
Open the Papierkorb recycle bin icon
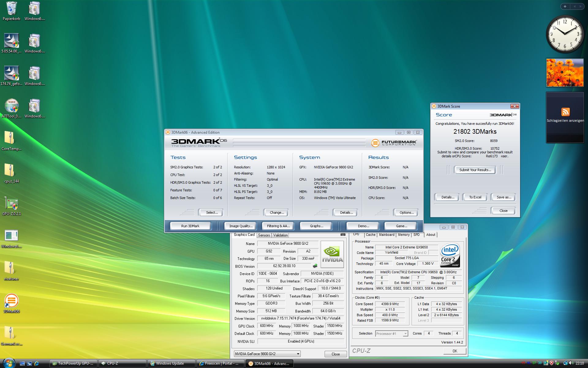point(11,11)
